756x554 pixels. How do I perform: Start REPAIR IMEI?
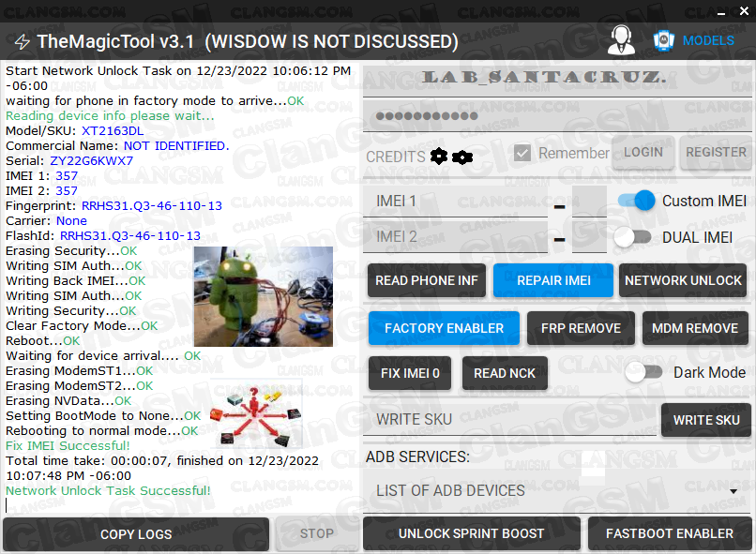click(x=553, y=280)
